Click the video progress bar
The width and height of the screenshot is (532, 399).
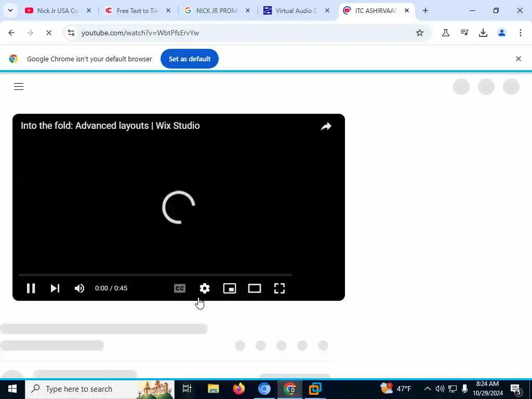[x=155, y=275]
